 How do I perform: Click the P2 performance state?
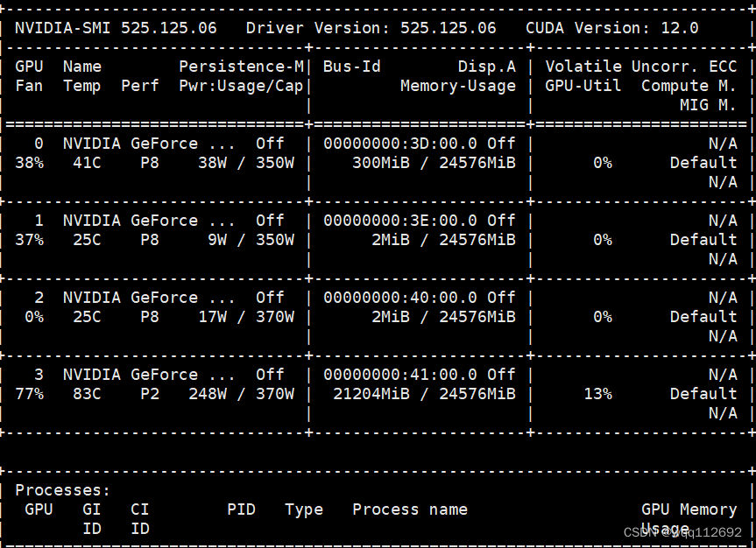click(150, 394)
